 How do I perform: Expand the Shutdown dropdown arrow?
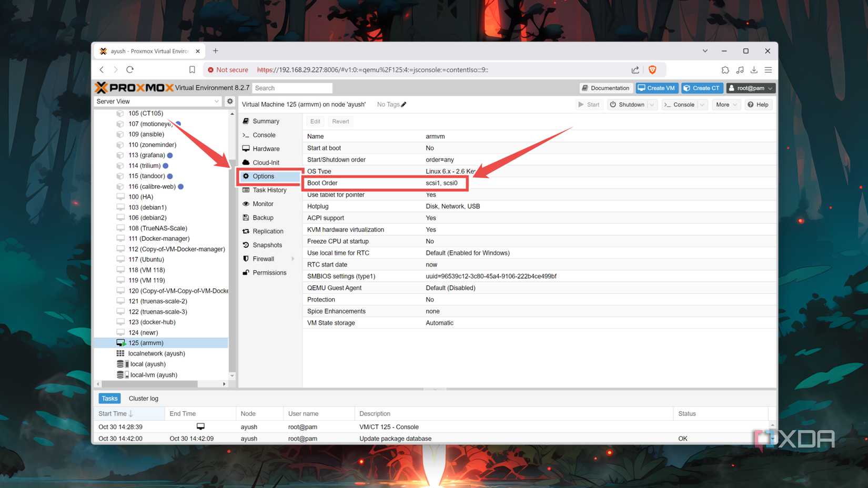[652, 105]
